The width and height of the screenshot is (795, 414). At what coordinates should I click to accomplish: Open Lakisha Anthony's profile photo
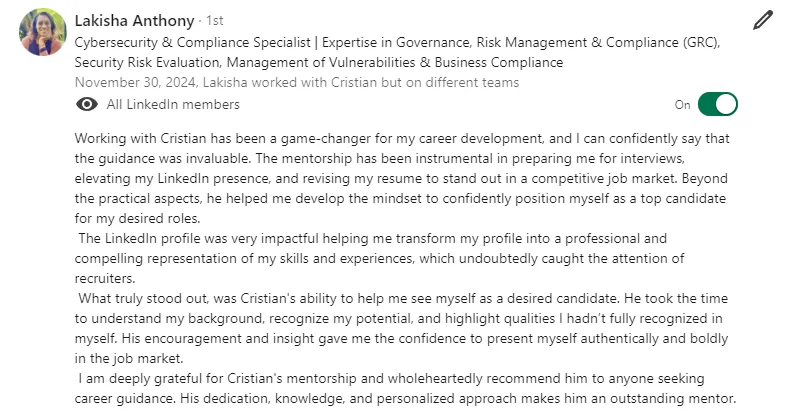pyautogui.click(x=43, y=32)
